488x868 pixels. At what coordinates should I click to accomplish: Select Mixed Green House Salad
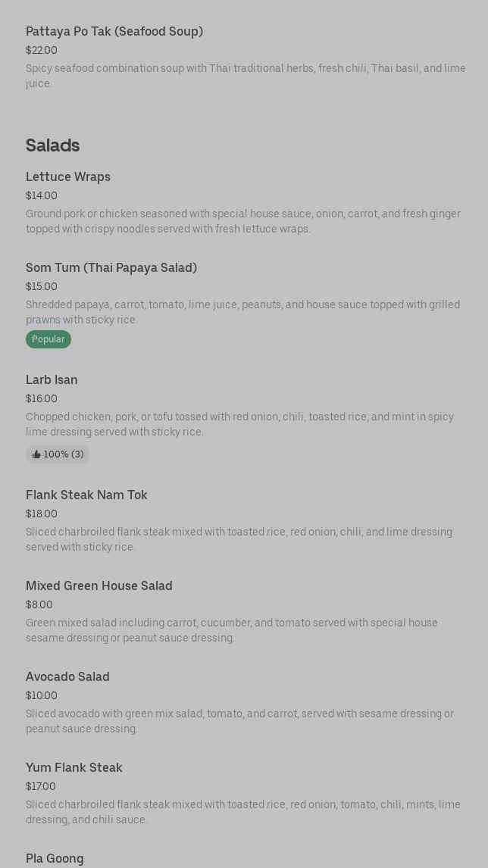click(99, 585)
